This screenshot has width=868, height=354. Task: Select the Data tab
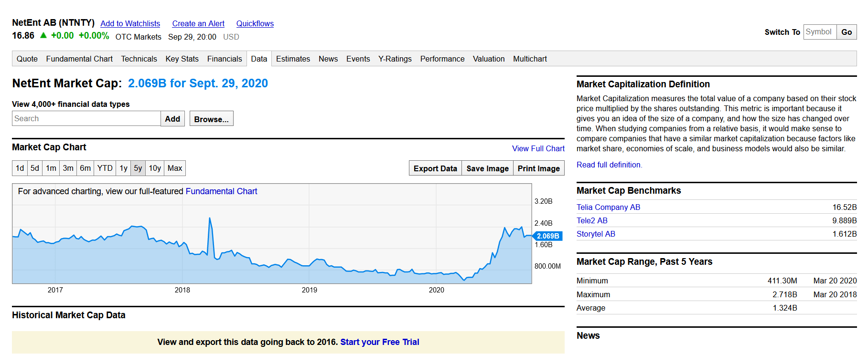coord(259,59)
